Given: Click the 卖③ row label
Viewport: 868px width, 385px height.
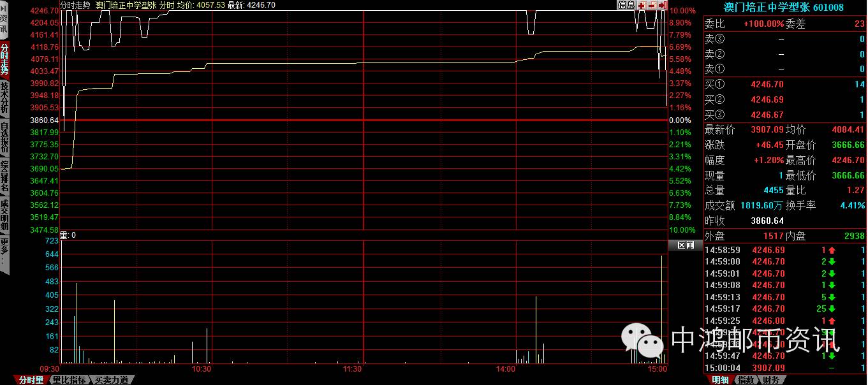Looking at the screenshot, I should pos(714,39).
